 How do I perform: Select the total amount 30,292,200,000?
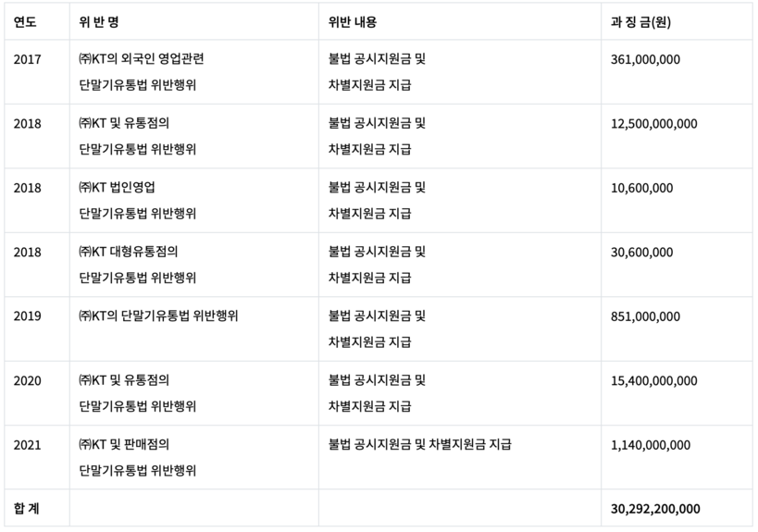[x=655, y=508]
